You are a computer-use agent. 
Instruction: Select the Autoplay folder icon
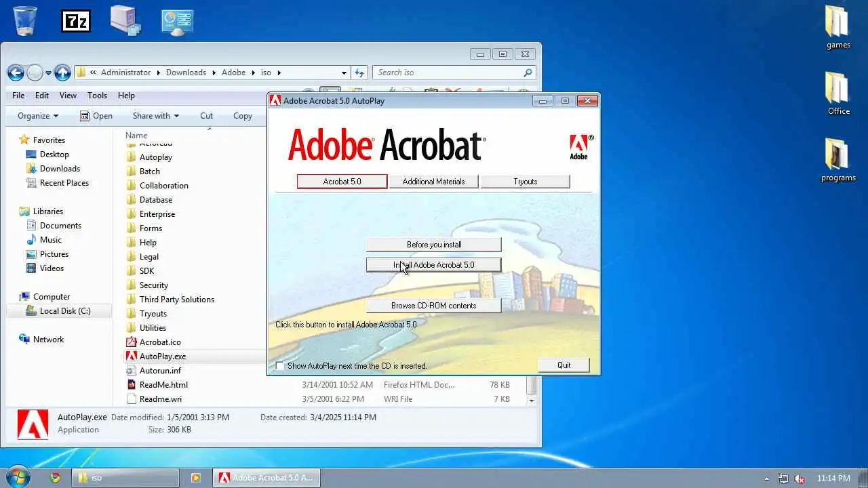coord(132,157)
